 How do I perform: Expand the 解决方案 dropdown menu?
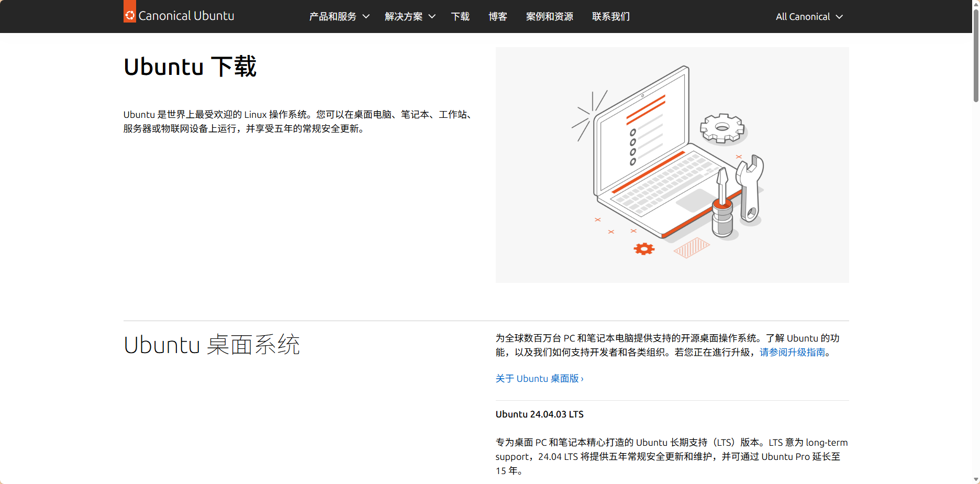coord(410,17)
